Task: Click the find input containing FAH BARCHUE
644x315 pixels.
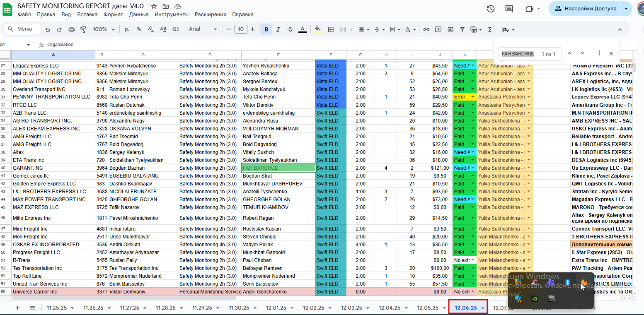Action: [x=518, y=54]
